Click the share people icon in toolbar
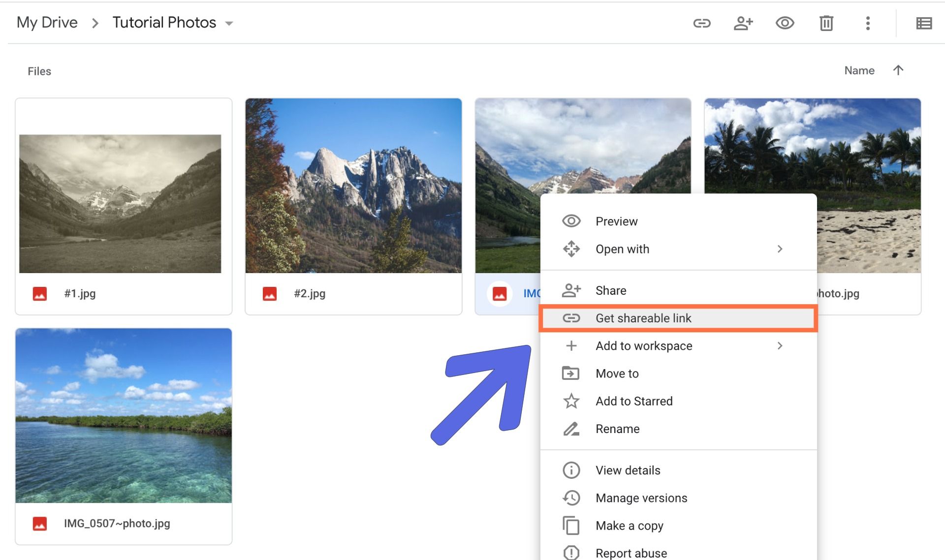The width and height of the screenshot is (945, 560). coord(743,23)
